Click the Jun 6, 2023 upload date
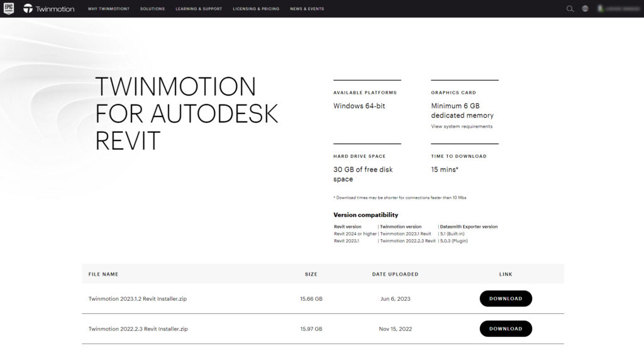Screen dimensions: 644x348 (395, 299)
